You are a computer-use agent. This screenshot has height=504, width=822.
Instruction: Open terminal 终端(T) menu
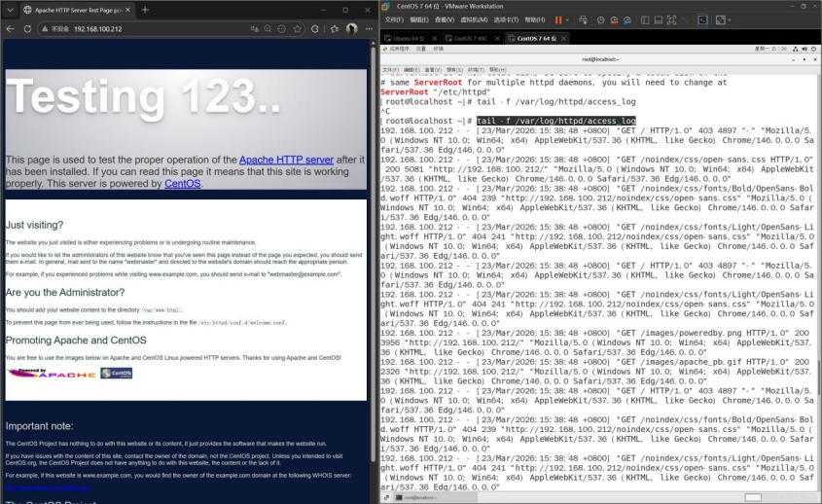pyautogui.click(x=476, y=70)
